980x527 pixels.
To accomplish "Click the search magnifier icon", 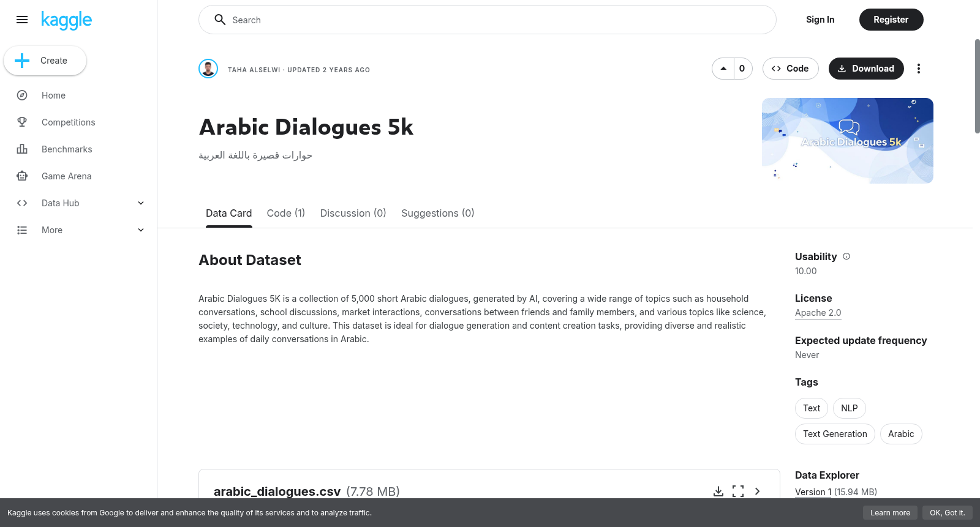I will point(220,20).
